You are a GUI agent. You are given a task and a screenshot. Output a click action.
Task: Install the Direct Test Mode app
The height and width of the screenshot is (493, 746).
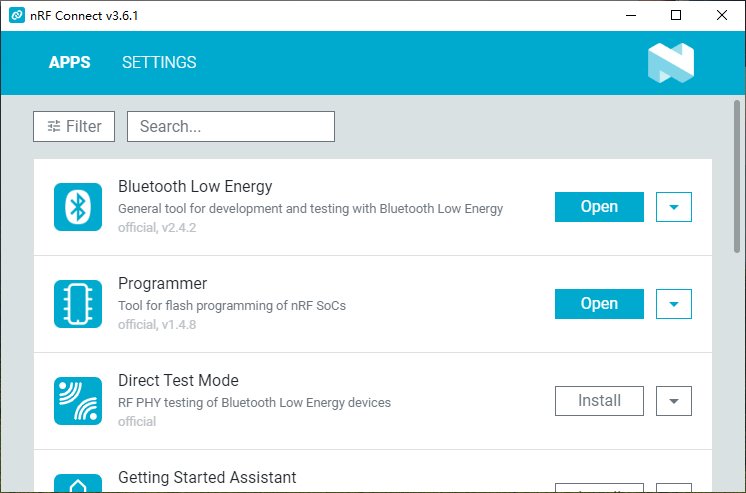point(599,401)
